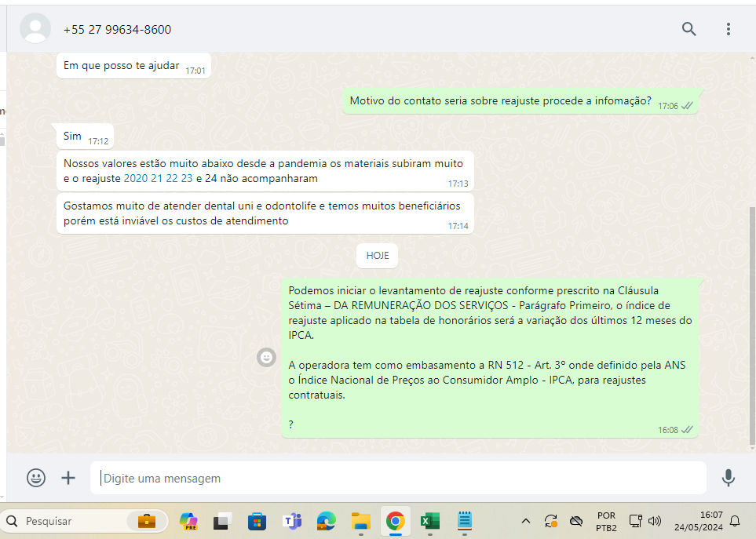Click the contact number +55 27 99634-8600
756x539 pixels.
tap(117, 30)
